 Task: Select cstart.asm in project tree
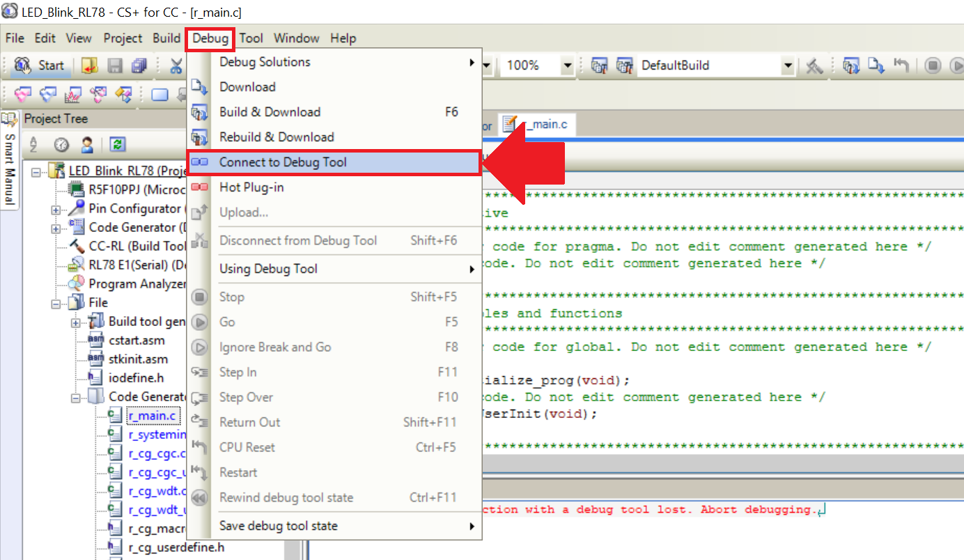pyautogui.click(x=128, y=341)
